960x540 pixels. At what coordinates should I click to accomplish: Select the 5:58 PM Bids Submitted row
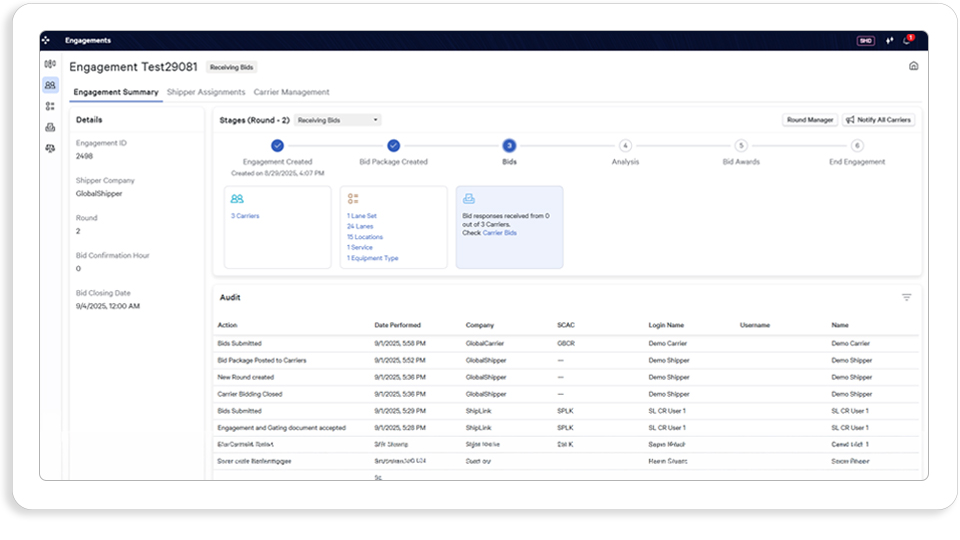coord(567,343)
